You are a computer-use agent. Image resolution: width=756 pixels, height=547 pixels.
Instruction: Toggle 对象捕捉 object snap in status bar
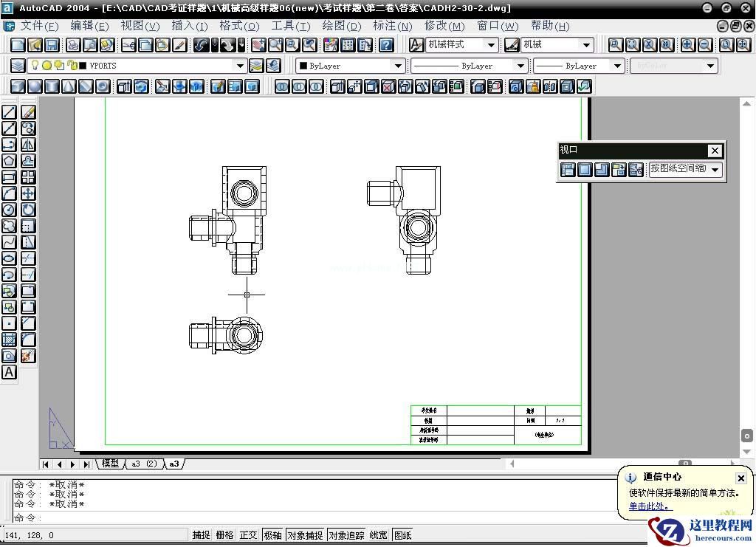click(x=304, y=535)
